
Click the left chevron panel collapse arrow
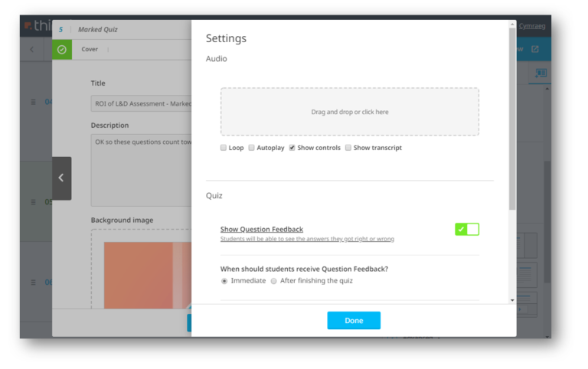tap(61, 178)
